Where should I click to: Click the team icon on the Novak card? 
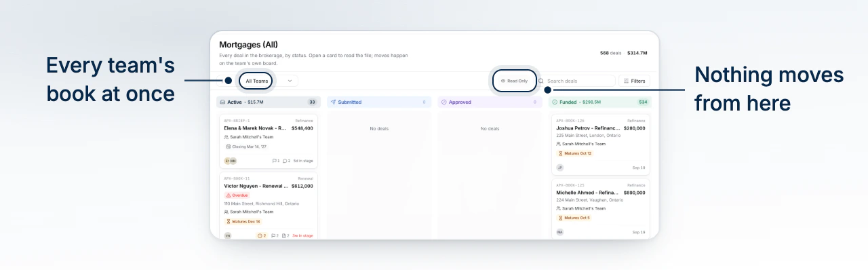tap(226, 137)
